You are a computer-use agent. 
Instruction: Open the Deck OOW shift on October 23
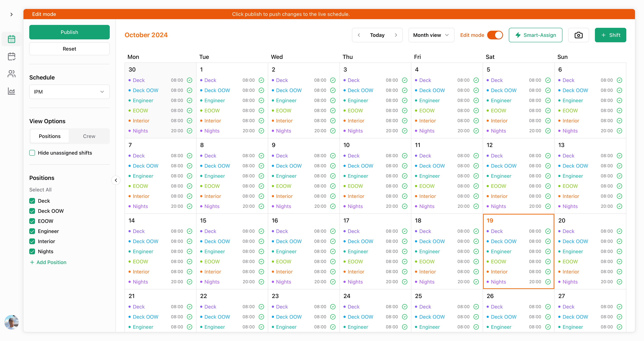304,317
